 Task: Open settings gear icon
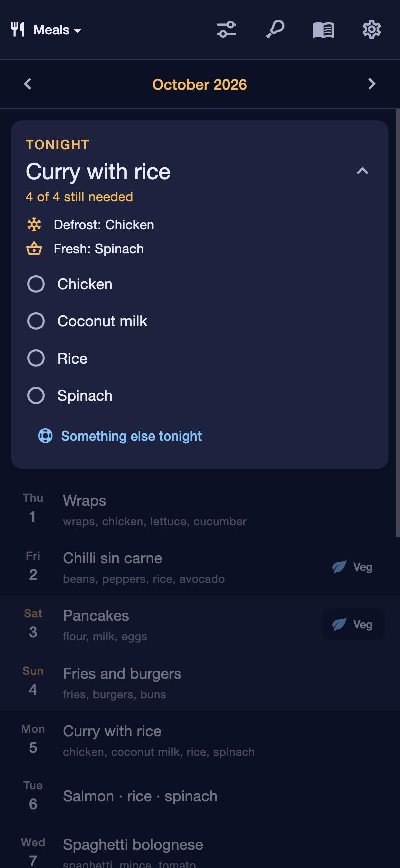pyautogui.click(x=372, y=30)
